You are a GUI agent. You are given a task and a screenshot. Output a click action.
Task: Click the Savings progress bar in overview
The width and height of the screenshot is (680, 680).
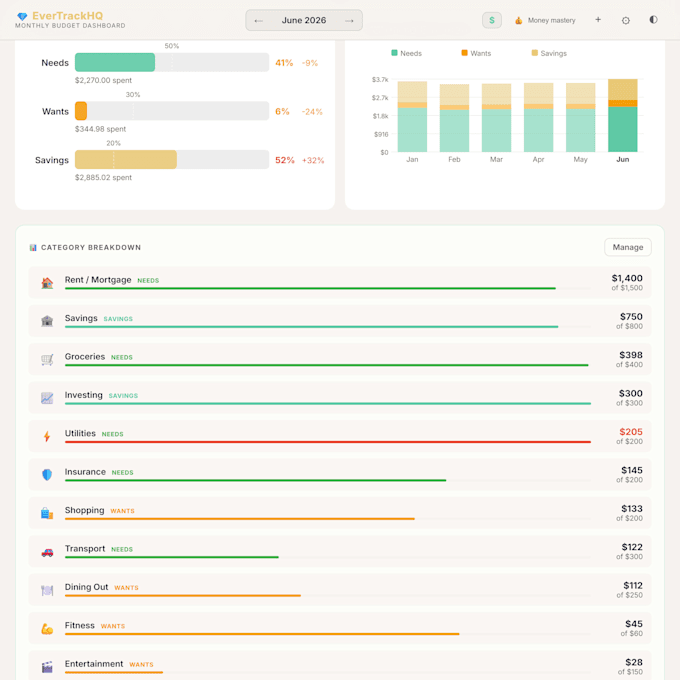172,160
